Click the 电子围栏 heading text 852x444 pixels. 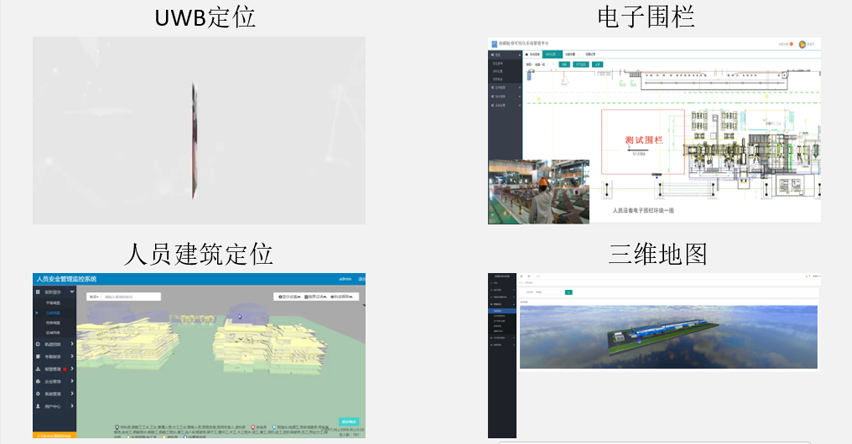646,17
